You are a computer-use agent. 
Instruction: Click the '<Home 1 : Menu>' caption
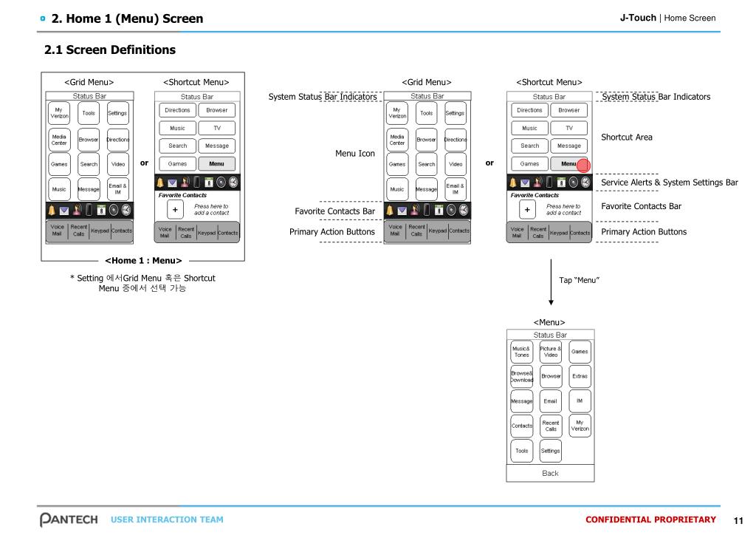coord(143,261)
